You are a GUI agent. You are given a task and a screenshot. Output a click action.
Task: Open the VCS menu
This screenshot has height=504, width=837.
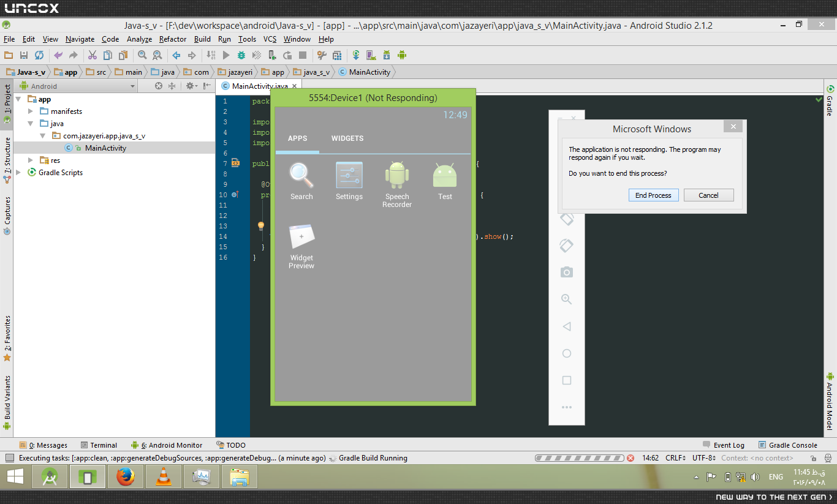270,39
